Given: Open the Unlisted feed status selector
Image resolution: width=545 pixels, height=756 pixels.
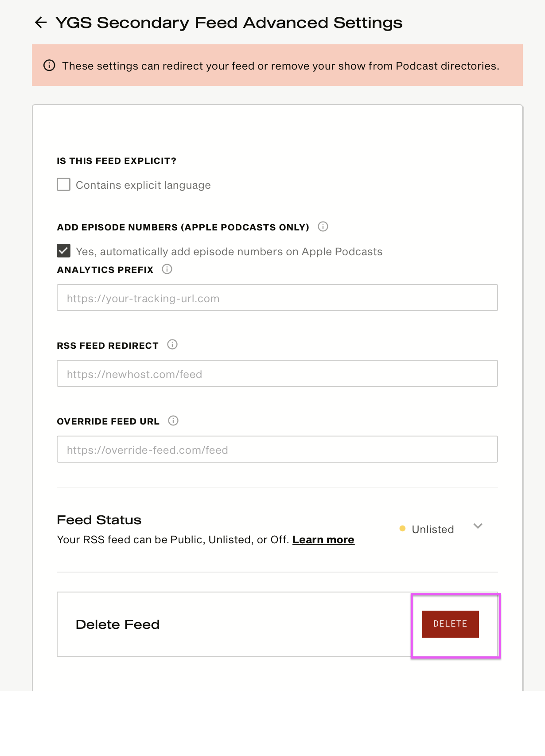Looking at the screenshot, I should coord(440,529).
